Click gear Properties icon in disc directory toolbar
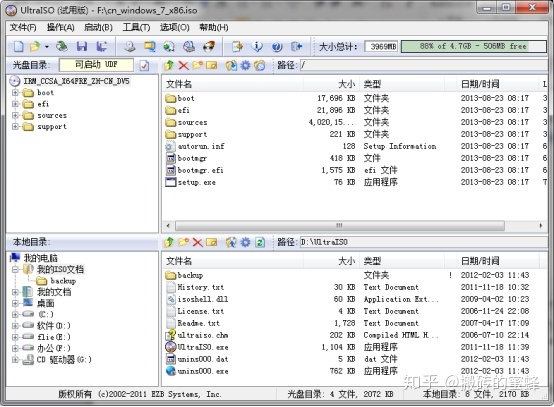Image resolution: width=554 pixels, height=407 pixels. pyautogui.click(x=245, y=65)
